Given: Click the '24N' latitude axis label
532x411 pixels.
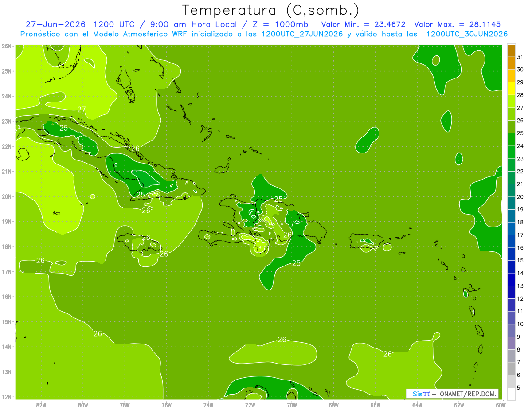Looking at the screenshot, I should point(7,96).
